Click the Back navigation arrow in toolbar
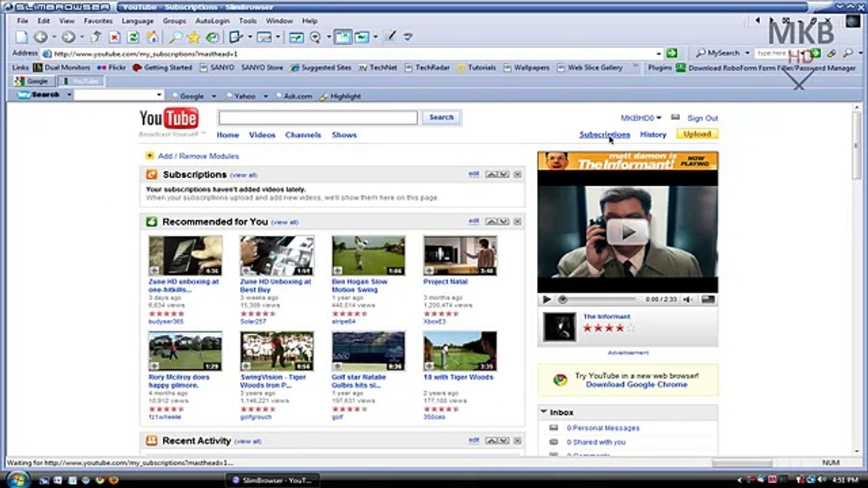Screen dimensions: 868x488 click(x=40, y=37)
